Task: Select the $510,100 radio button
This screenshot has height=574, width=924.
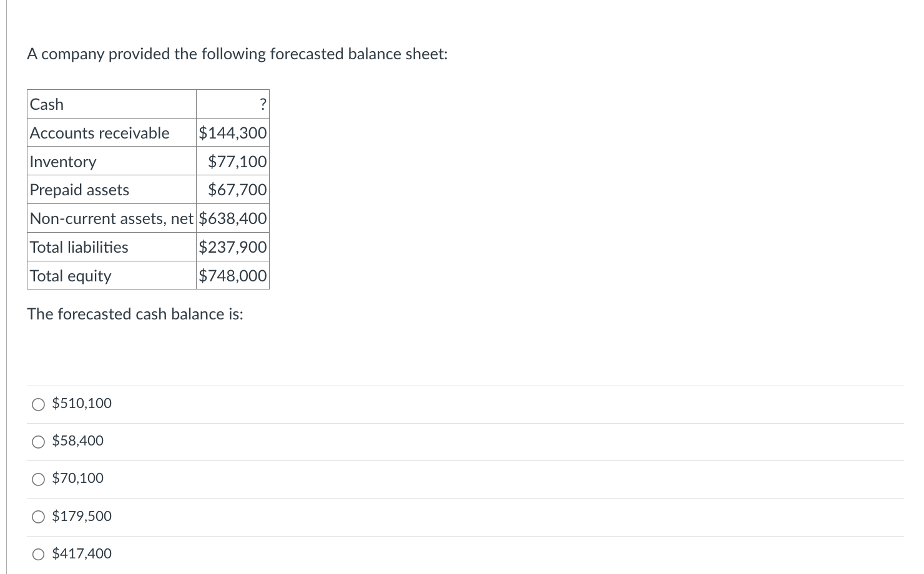Action: [x=38, y=404]
